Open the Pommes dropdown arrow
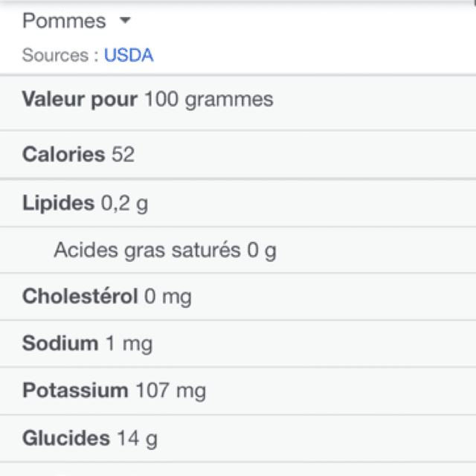Viewport: 476px width, 476px height. pyautogui.click(x=124, y=21)
